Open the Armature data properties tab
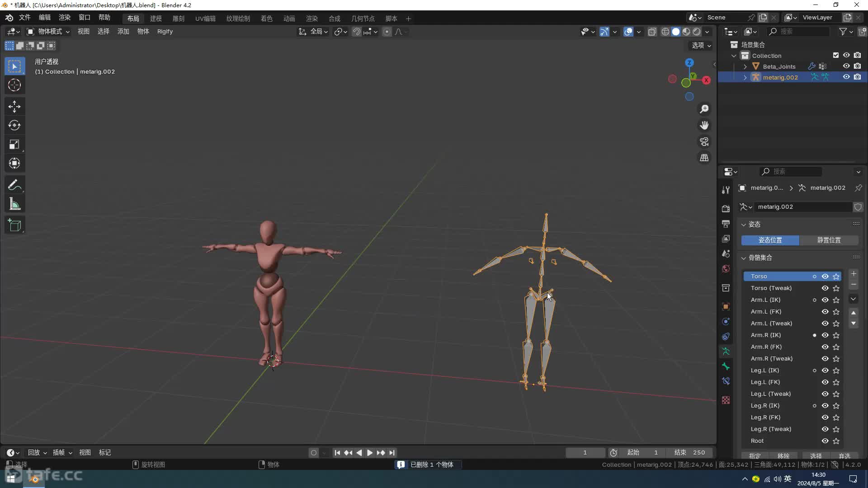 pos(726,351)
